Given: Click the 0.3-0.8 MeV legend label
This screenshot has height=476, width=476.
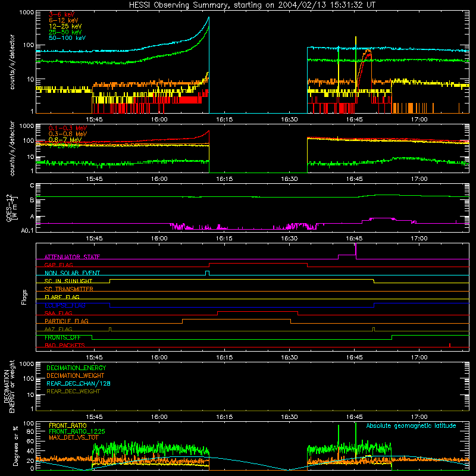Looking at the screenshot, I should tap(68, 134).
